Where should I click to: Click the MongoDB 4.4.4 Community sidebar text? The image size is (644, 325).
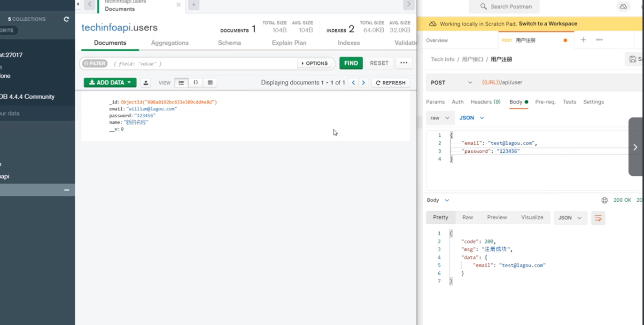(x=27, y=97)
